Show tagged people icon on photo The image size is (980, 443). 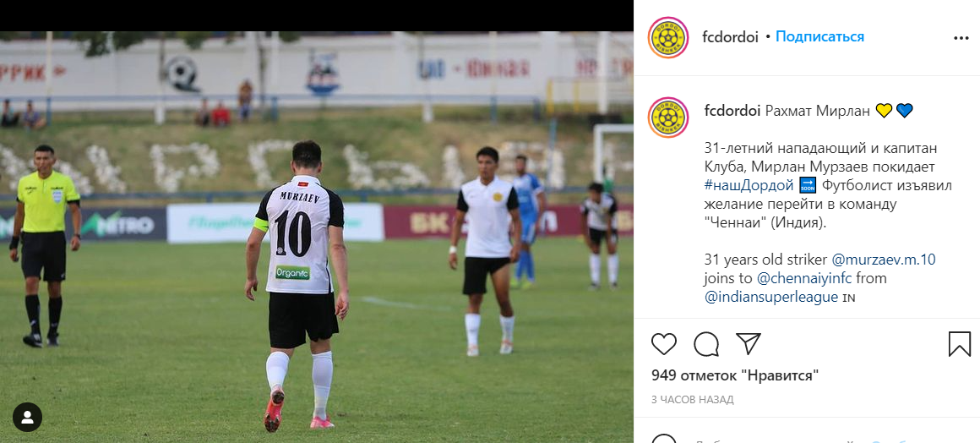[28, 418]
